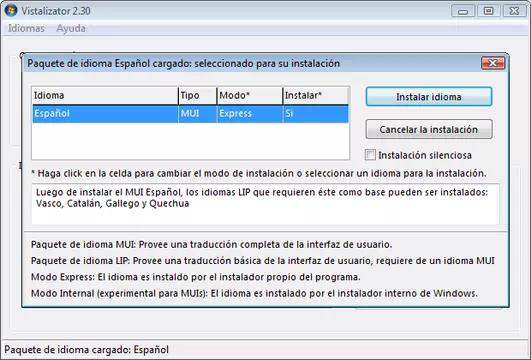This screenshot has height=360, width=531.
Task: Click the MUI type cell
Action: (197, 114)
